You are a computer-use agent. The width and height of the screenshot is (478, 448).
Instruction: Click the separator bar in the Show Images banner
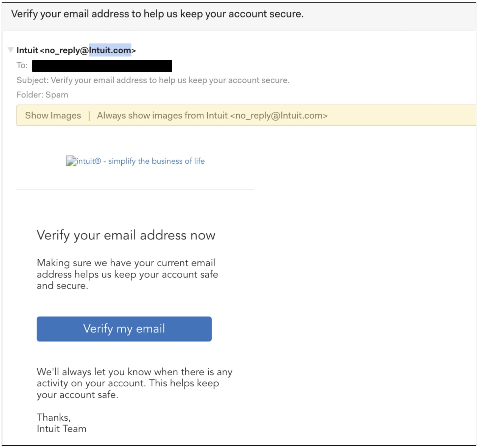pyautogui.click(x=89, y=115)
